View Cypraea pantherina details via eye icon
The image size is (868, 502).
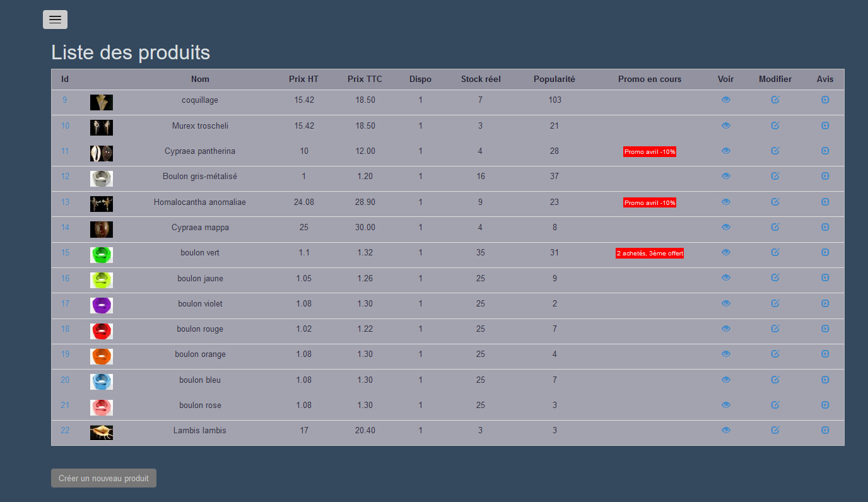pos(726,151)
